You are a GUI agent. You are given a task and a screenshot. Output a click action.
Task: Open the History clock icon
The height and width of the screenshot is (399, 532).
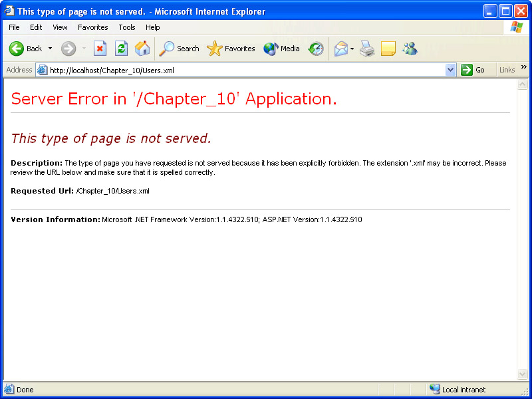(316, 49)
